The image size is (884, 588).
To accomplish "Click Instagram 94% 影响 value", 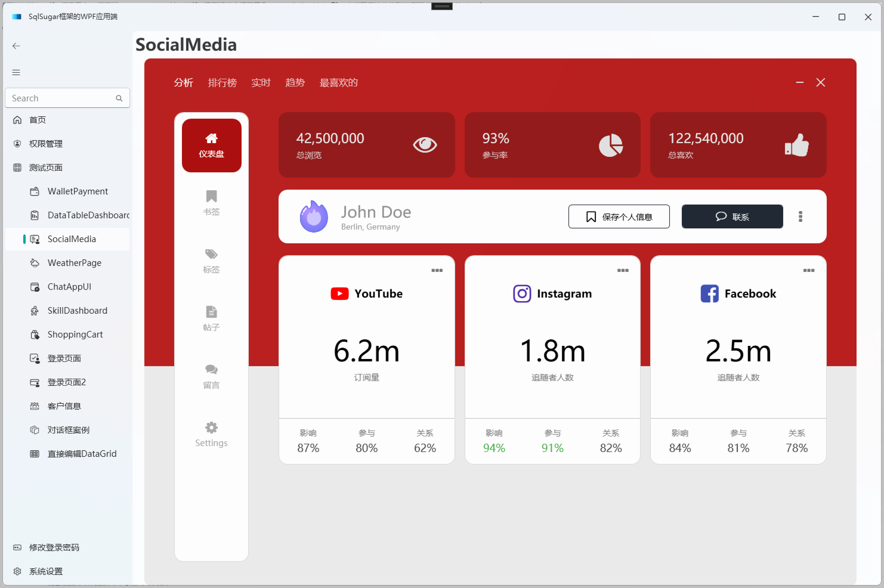I will click(494, 448).
